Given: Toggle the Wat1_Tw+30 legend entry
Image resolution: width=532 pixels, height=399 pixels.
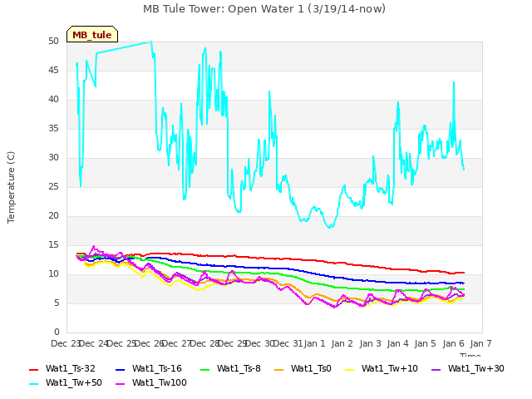Looking at the screenshot, I should pyautogui.click(x=467, y=368).
